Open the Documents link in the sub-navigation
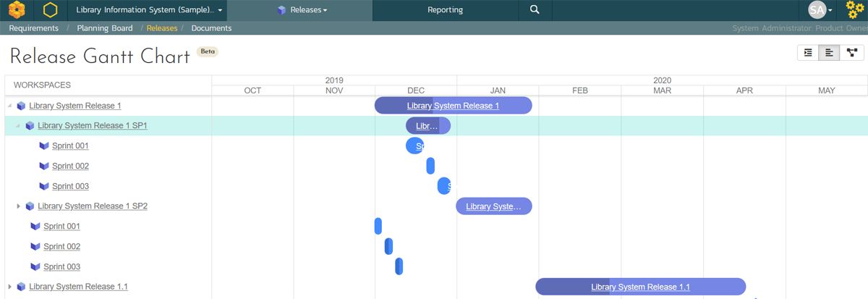 coord(211,28)
